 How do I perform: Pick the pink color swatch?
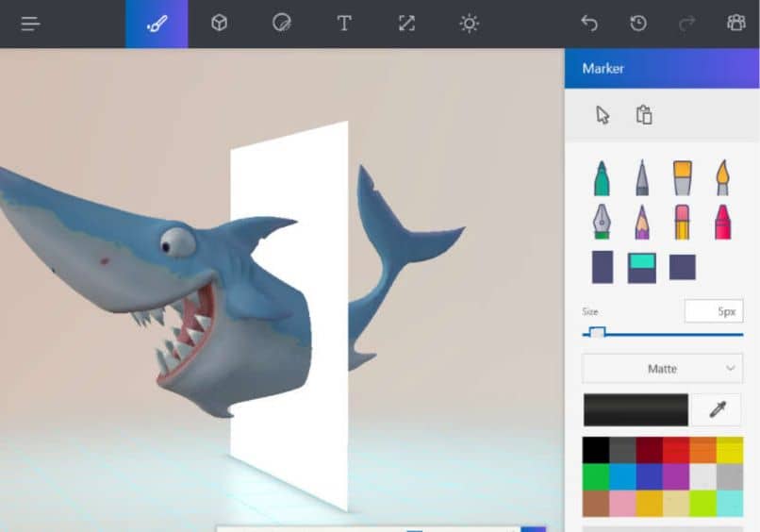(622, 504)
